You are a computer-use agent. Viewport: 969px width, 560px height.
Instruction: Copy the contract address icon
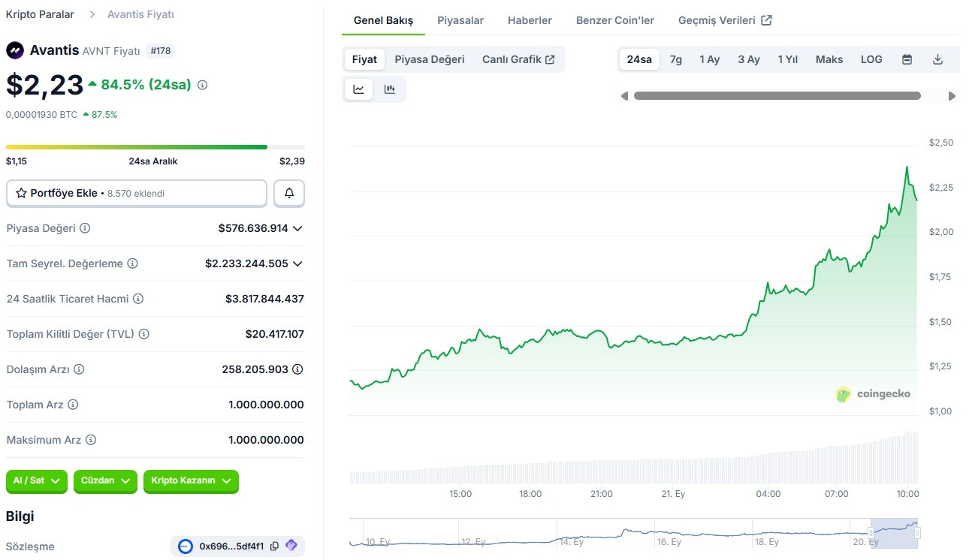[x=274, y=546]
